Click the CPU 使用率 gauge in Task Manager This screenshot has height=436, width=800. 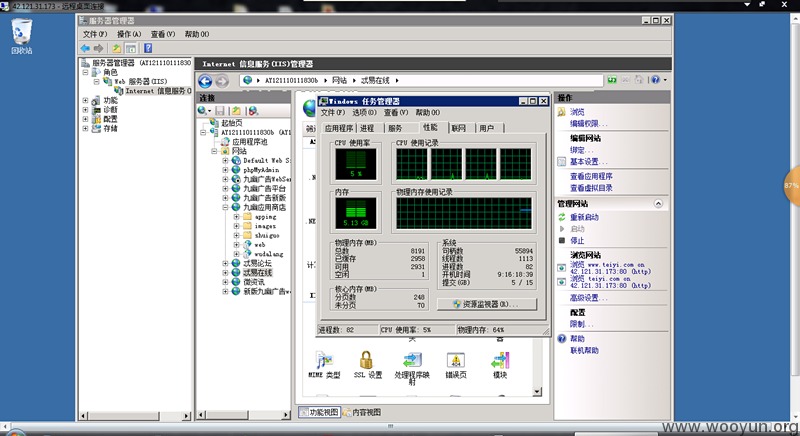(356, 164)
